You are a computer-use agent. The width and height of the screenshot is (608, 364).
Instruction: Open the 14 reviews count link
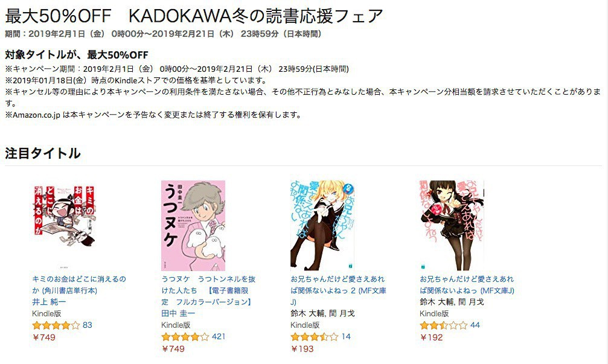click(x=346, y=337)
